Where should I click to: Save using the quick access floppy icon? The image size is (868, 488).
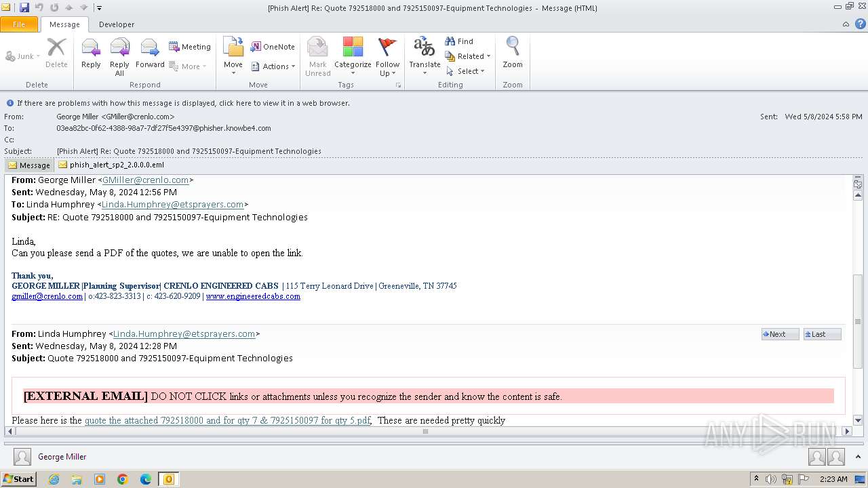(24, 7)
